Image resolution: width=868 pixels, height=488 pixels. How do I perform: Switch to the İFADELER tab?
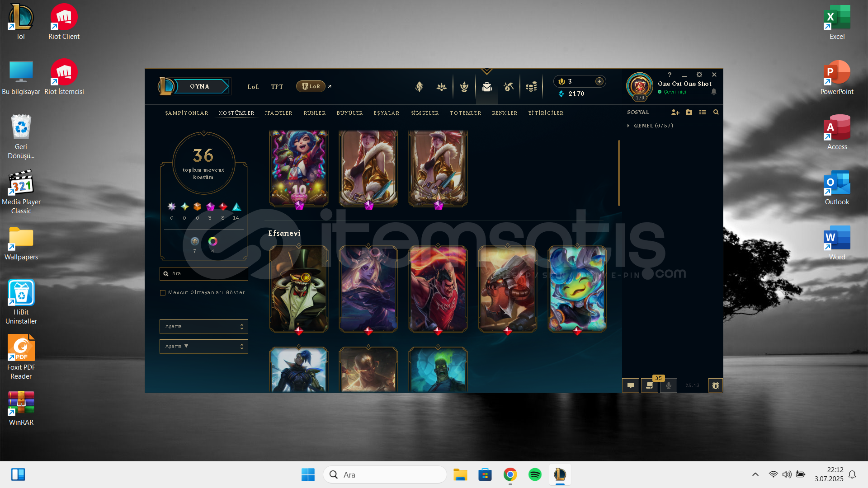[278, 113]
